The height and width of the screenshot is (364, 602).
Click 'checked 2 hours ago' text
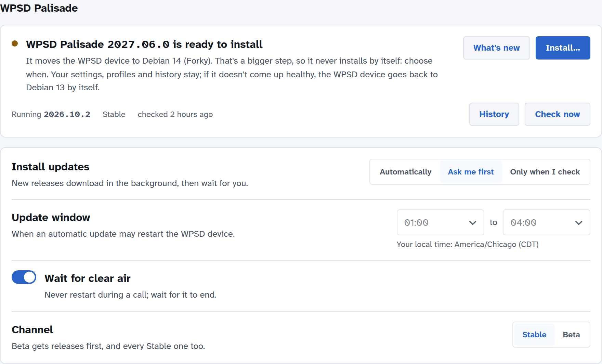pos(175,114)
